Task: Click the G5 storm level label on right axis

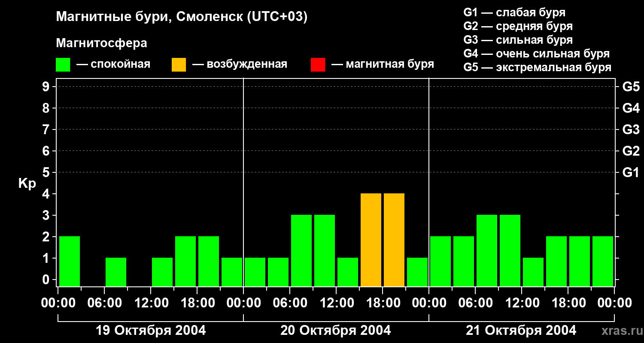Action: point(631,87)
